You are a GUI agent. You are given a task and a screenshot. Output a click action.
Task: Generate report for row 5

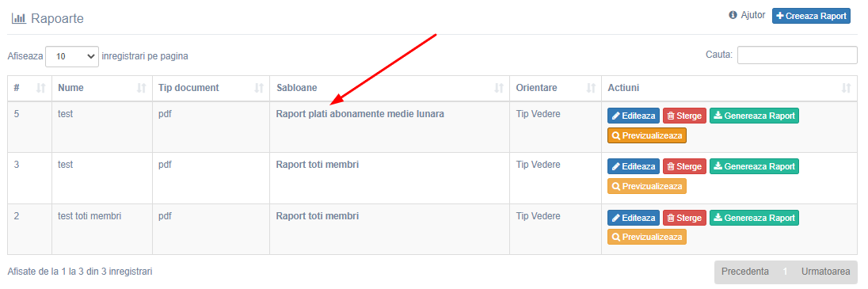tap(754, 116)
